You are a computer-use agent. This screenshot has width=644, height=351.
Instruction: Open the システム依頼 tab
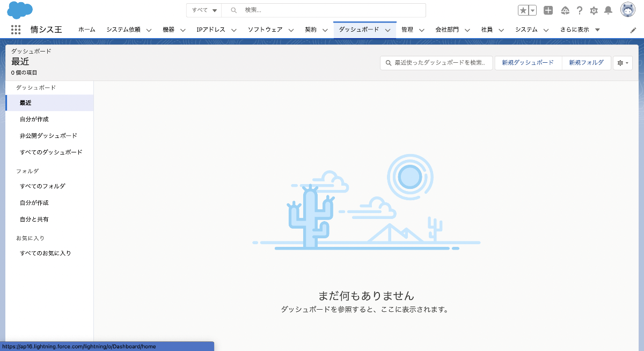pos(123,30)
